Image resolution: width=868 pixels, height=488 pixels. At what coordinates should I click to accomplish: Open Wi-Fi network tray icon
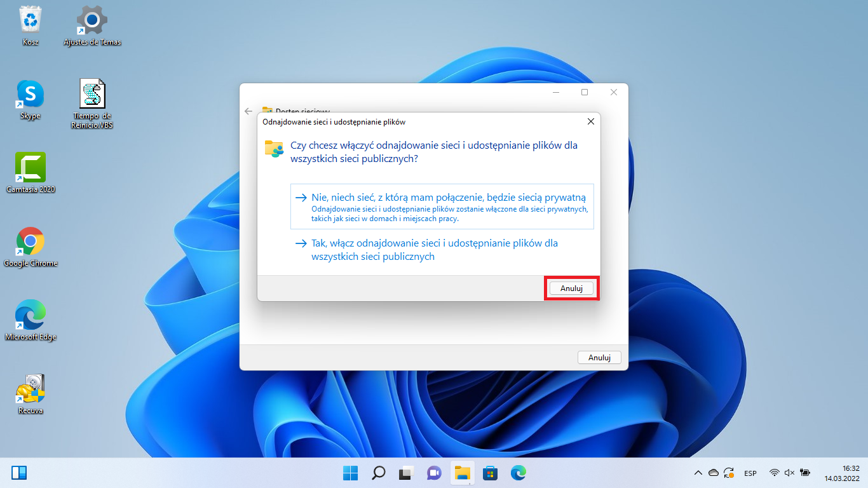(x=774, y=473)
